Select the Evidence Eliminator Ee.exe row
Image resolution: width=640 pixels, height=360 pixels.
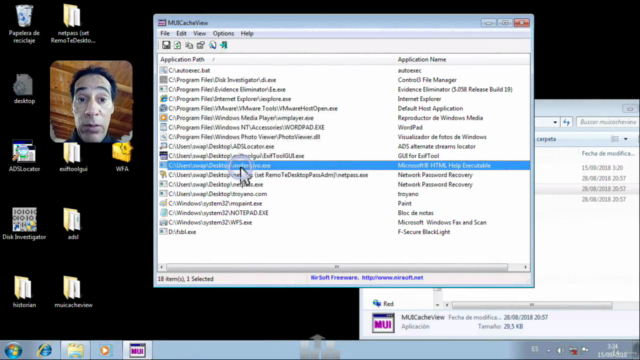344,89
